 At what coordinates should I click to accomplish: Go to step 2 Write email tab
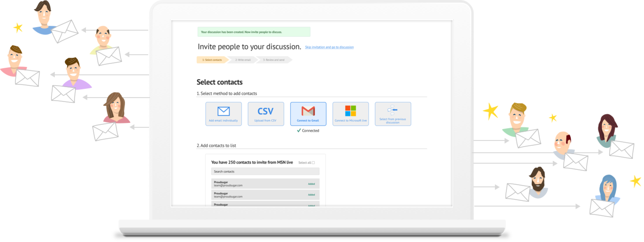click(x=243, y=60)
